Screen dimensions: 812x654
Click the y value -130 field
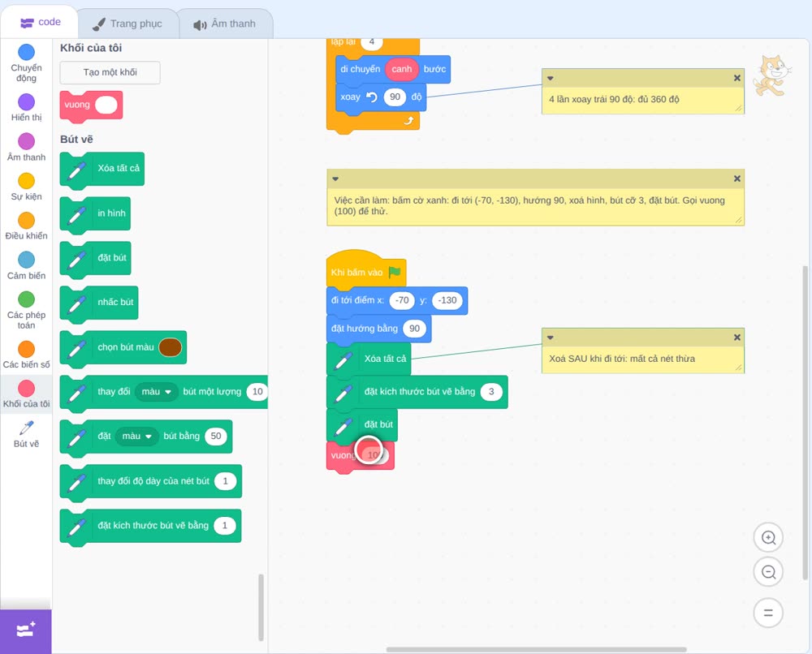pos(447,300)
